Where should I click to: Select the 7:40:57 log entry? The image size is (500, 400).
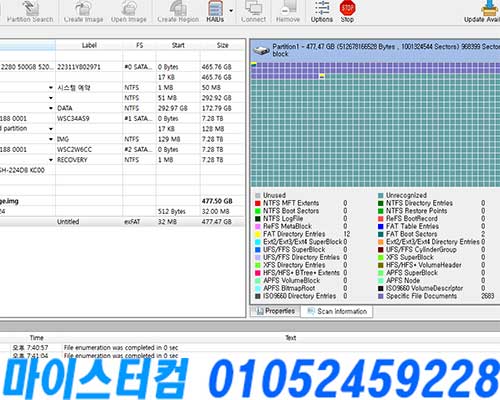point(122,348)
